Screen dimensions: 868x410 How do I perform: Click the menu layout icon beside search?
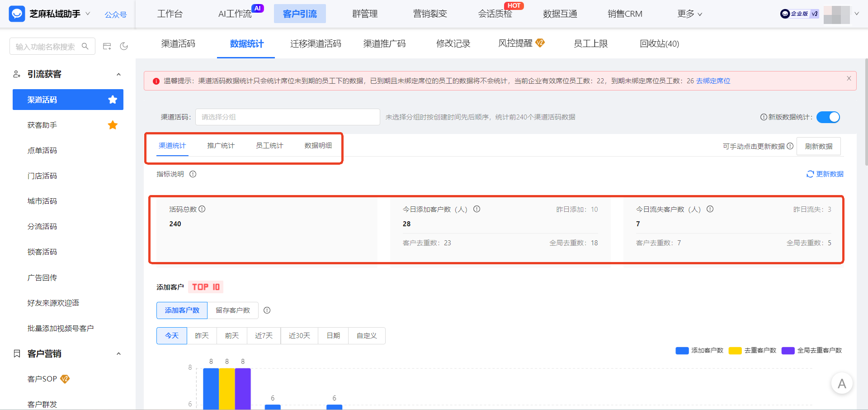click(x=107, y=46)
